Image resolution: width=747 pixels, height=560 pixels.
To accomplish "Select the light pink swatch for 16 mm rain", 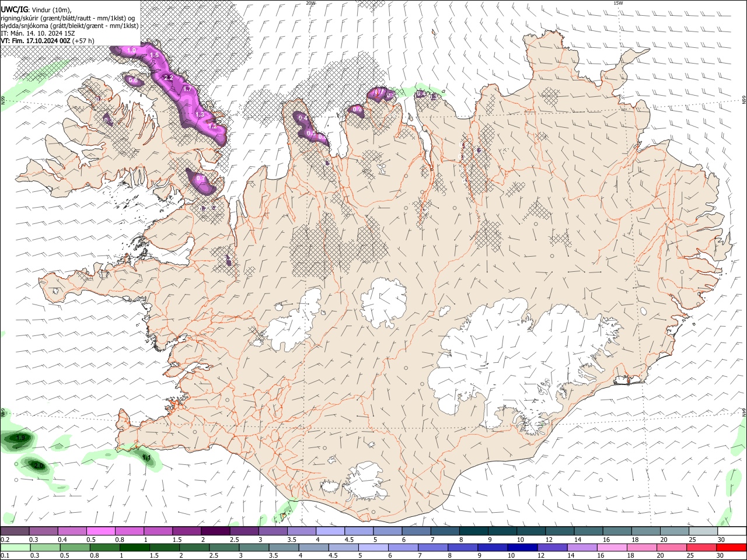I will [x=612, y=548].
